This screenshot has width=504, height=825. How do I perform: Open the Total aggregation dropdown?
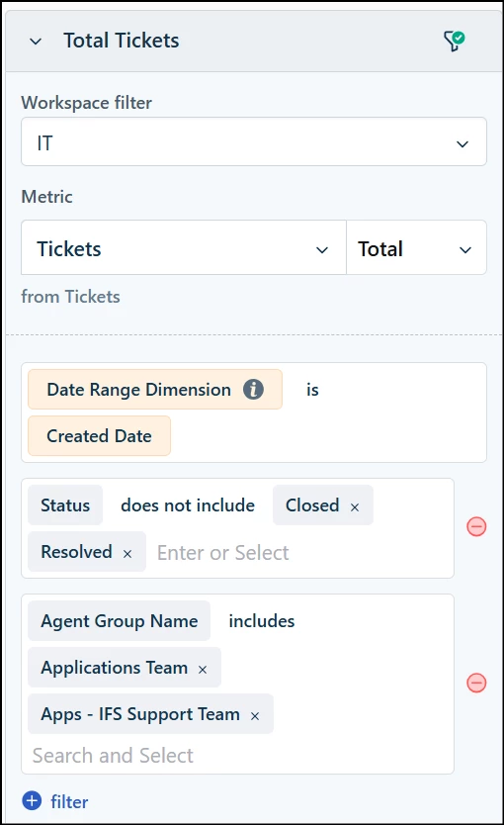(416, 248)
